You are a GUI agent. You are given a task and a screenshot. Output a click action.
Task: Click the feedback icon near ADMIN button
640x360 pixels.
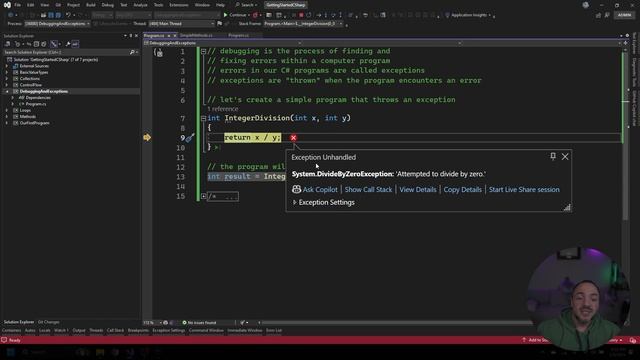click(x=607, y=15)
